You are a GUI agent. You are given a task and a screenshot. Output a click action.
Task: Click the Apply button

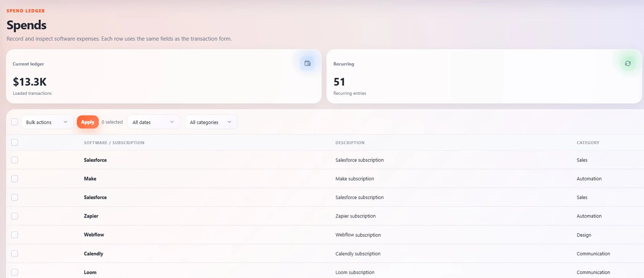pyautogui.click(x=88, y=122)
